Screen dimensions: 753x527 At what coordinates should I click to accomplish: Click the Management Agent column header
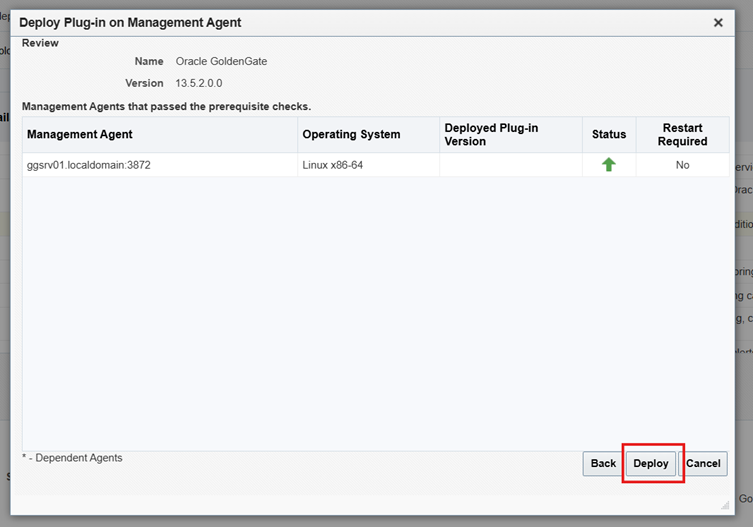pos(80,134)
